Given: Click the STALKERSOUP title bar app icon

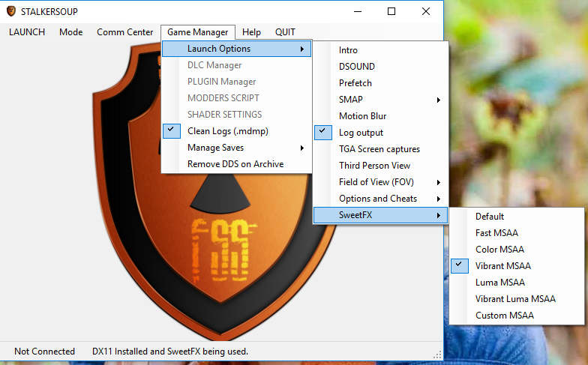Looking at the screenshot, I should pyautogui.click(x=11, y=11).
